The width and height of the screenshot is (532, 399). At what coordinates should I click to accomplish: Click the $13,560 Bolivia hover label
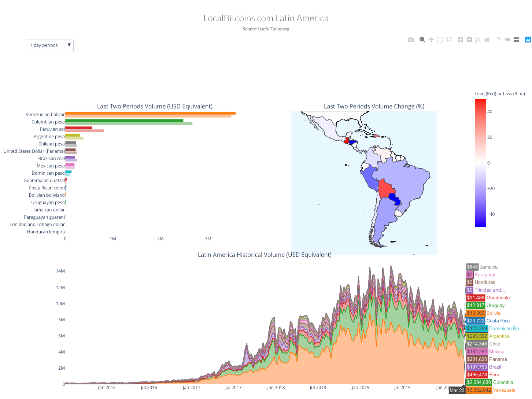[x=483, y=313]
